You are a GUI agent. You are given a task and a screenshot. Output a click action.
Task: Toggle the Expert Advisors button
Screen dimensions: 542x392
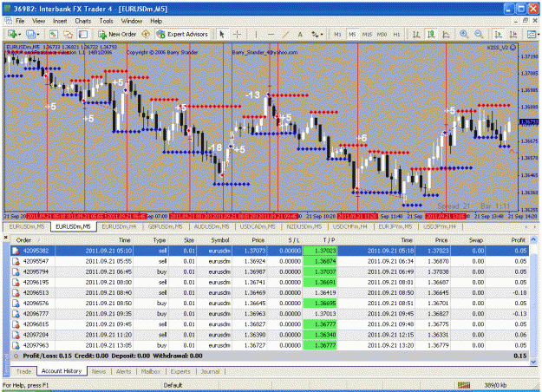(x=182, y=34)
